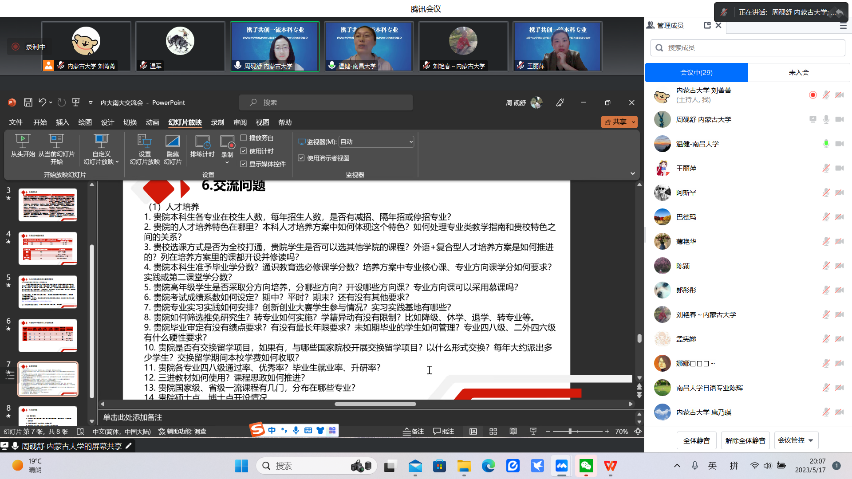This screenshot has width=852, height=479.
Task: Toggle Use Presenter View checkbox
Action: tap(302, 157)
